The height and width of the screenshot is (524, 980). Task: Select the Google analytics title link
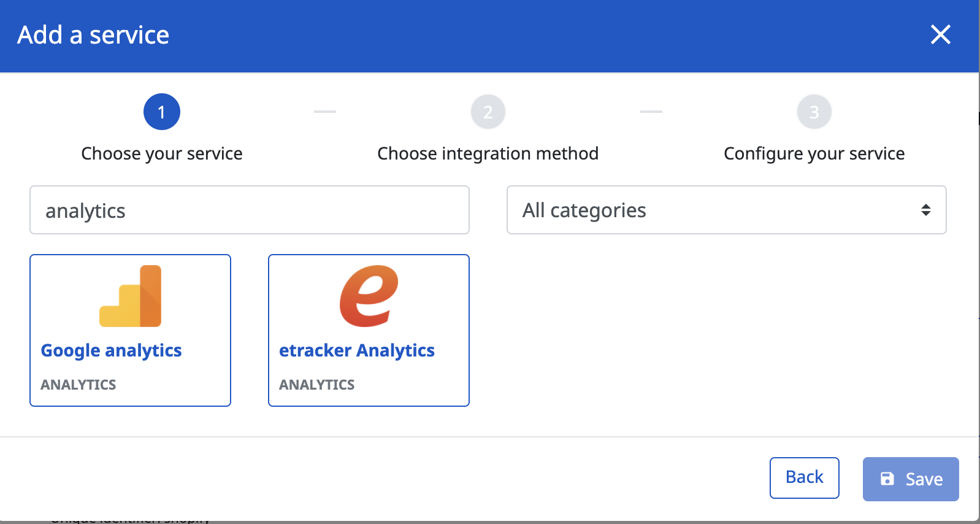pos(111,350)
